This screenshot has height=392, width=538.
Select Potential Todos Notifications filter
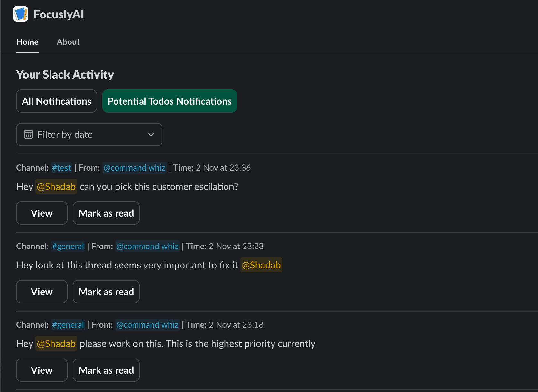[x=169, y=101]
